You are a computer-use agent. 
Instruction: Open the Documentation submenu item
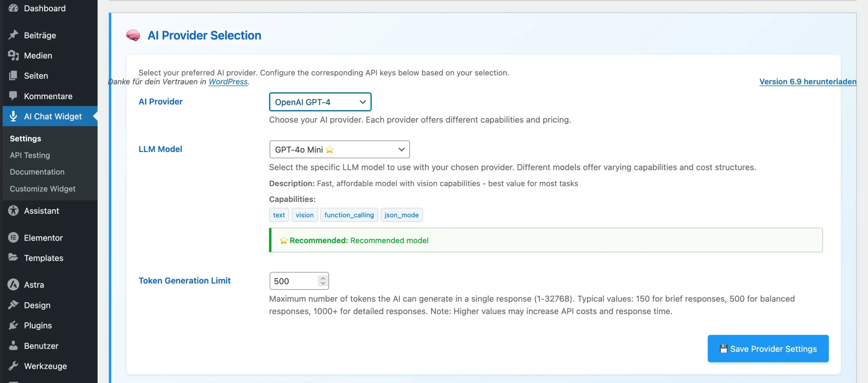coord(37,172)
